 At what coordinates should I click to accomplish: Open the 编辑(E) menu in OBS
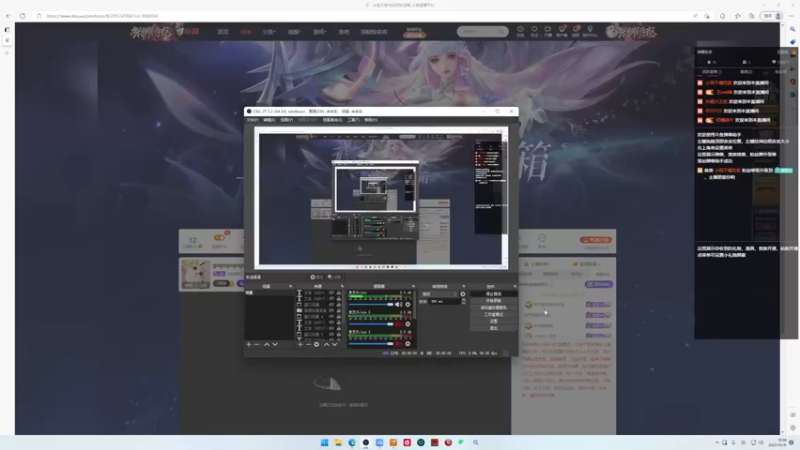269,120
